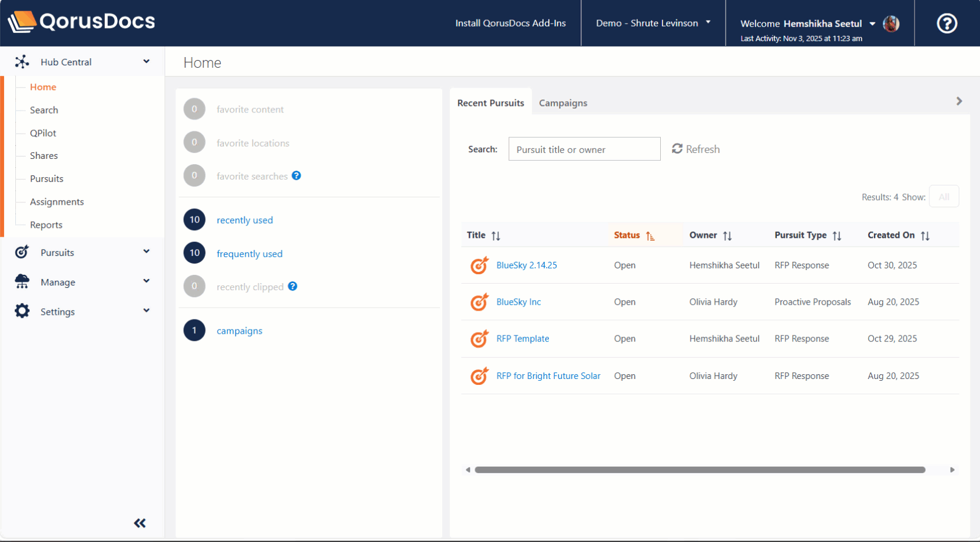
Task: Click the horizontal scrollbar under pursuits table
Action: coord(700,470)
